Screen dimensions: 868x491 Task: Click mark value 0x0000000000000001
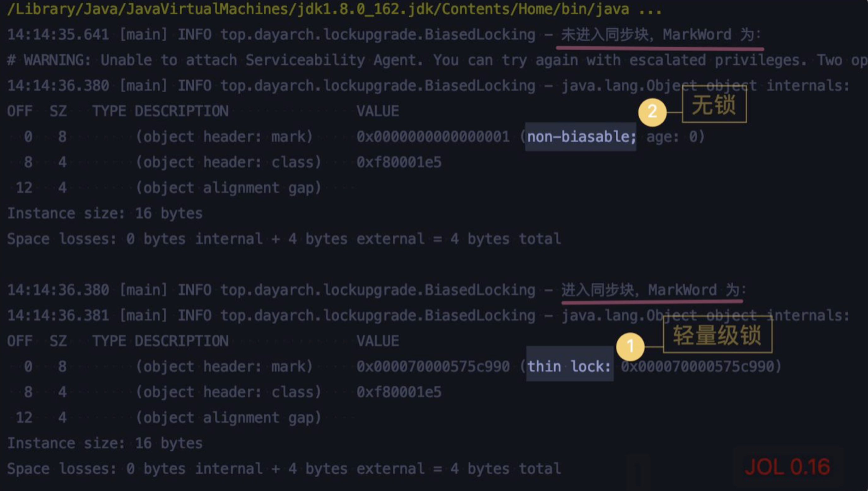point(433,136)
